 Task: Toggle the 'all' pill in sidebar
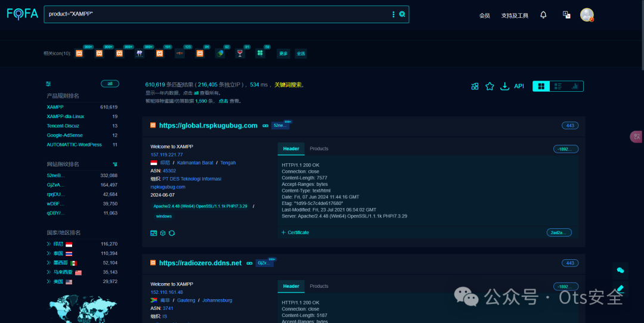pos(110,83)
